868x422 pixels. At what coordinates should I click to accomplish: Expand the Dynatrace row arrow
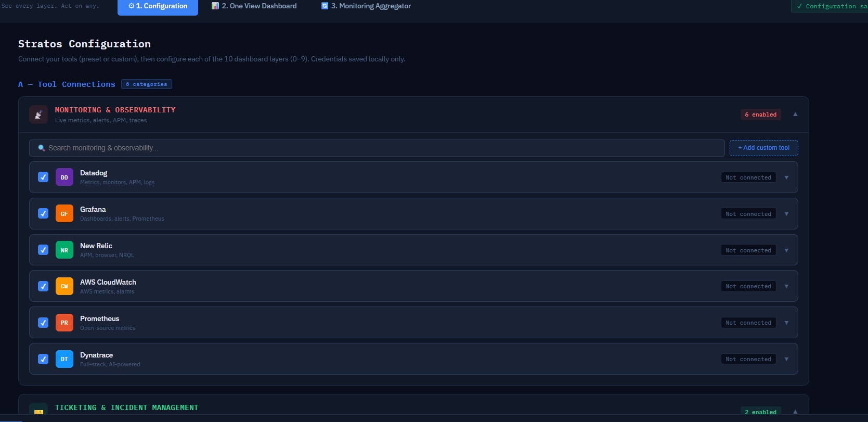pyautogui.click(x=786, y=359)
